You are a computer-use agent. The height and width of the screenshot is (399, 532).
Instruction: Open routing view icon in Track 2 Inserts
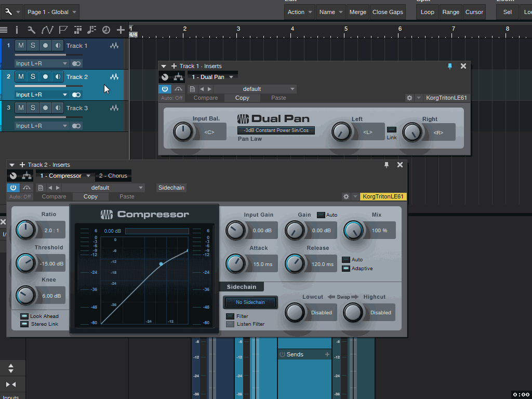[27, 176]
